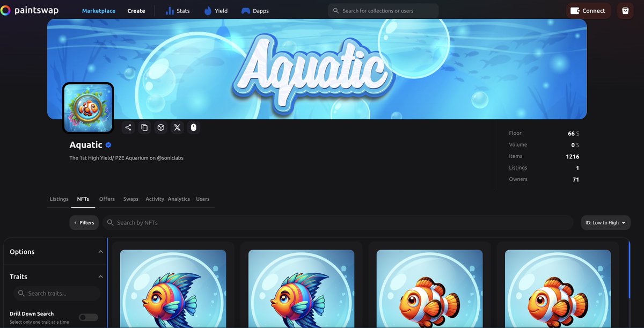Viewport: 644px width, 328px height.
Task: Switch to the Users tab
Action: pyautogui.click(x=203, y=199)
